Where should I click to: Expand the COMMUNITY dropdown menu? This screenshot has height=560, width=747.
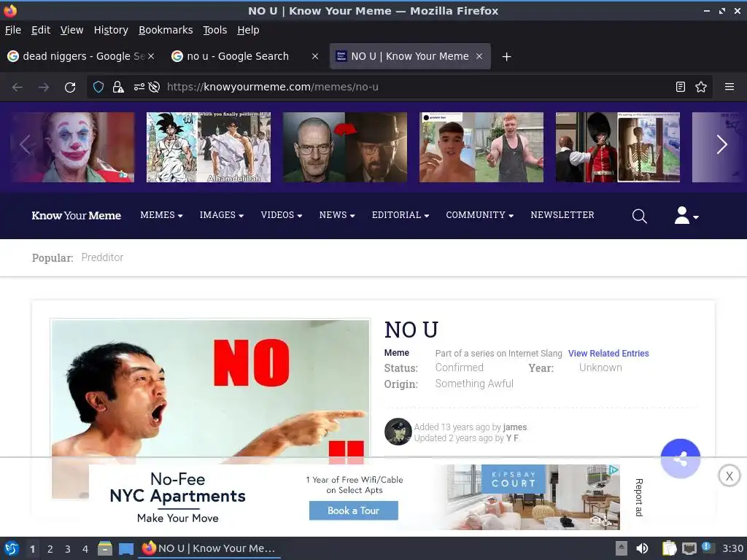[x=480, y=215]
